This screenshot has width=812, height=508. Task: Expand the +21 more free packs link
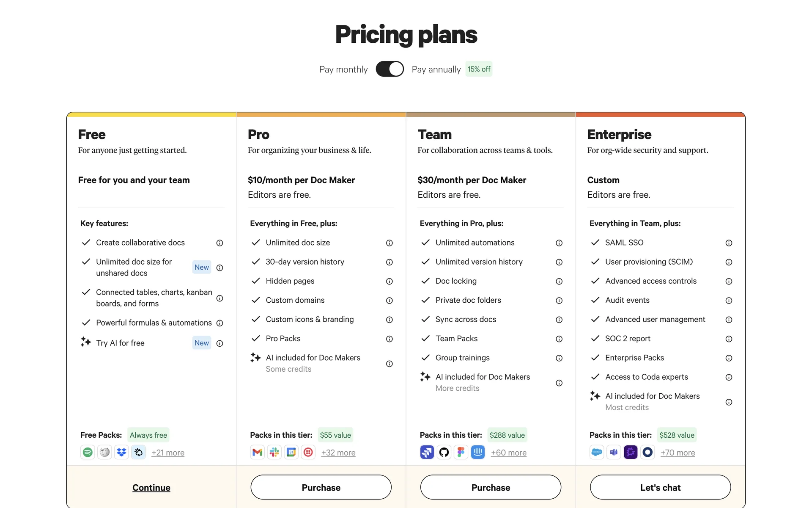(x=168, y=453)
